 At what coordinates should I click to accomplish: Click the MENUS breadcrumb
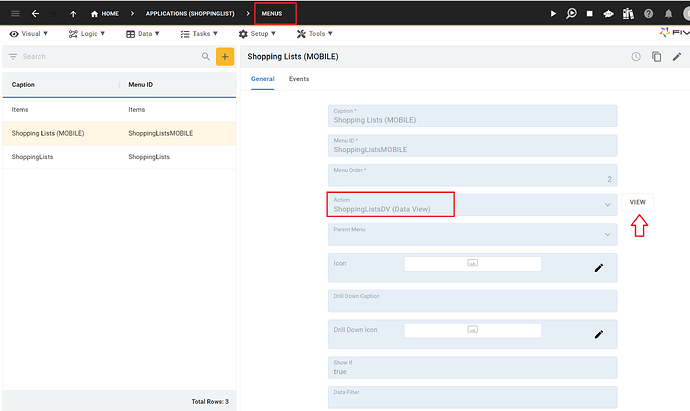point(272,14)
